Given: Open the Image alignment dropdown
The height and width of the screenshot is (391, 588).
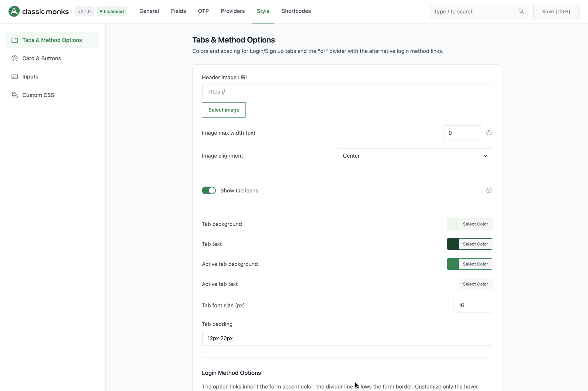Looking at the screenshot, I should click(x=415, y=156).
